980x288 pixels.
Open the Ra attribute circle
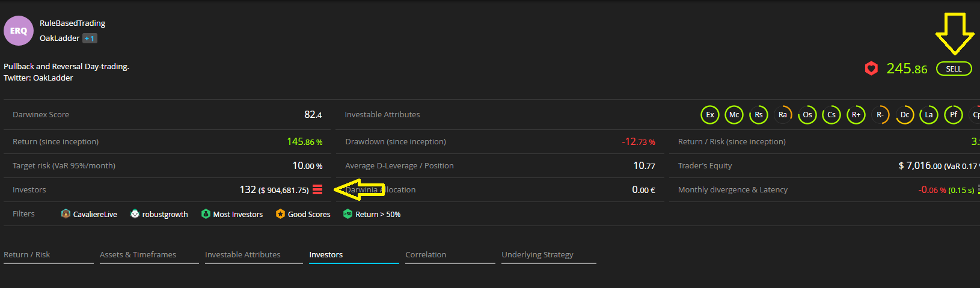click(x=783, y=115)
